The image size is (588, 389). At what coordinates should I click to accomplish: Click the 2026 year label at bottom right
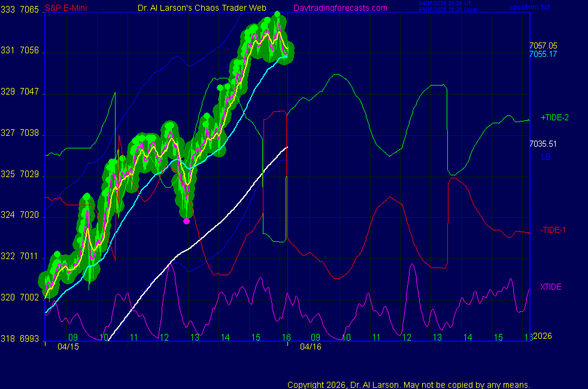542,336
